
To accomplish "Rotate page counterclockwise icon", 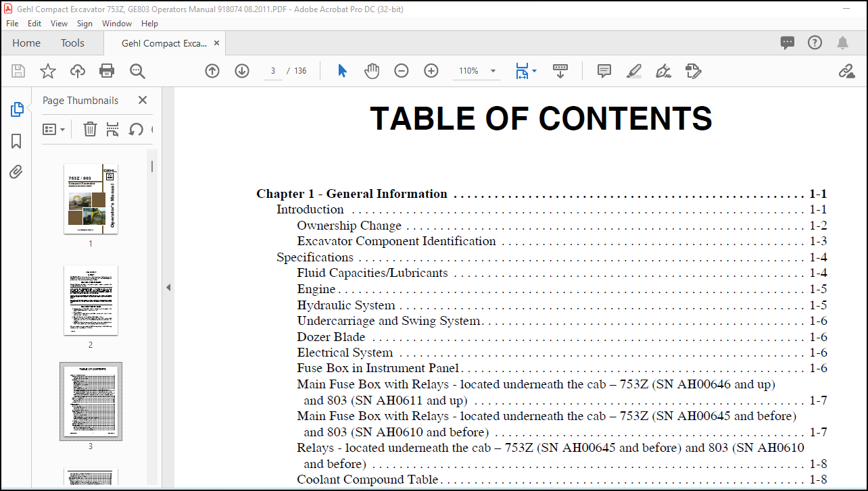I will [x=136, y=129].
